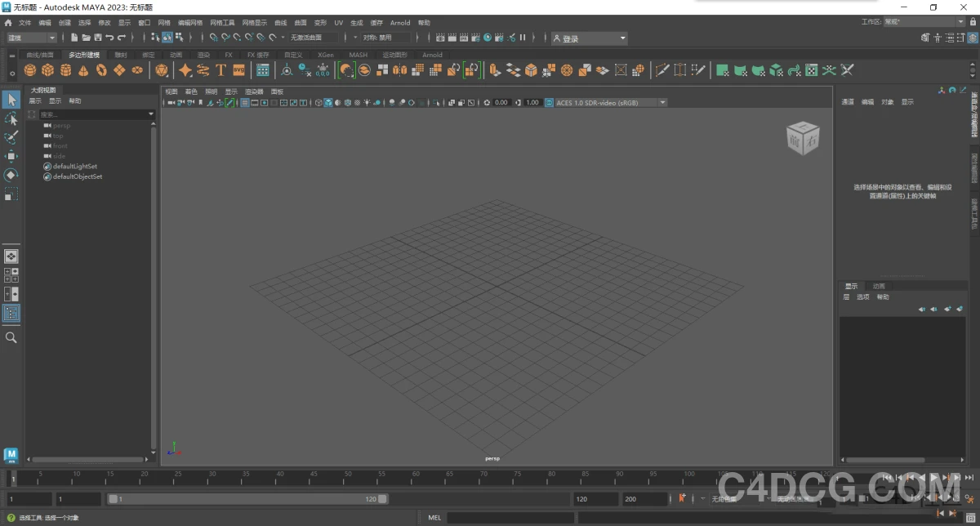Open the 渲染器 menu in the viewport
Image resolution: width=980 pixels, height=526 pixels.
click(253, 91)
